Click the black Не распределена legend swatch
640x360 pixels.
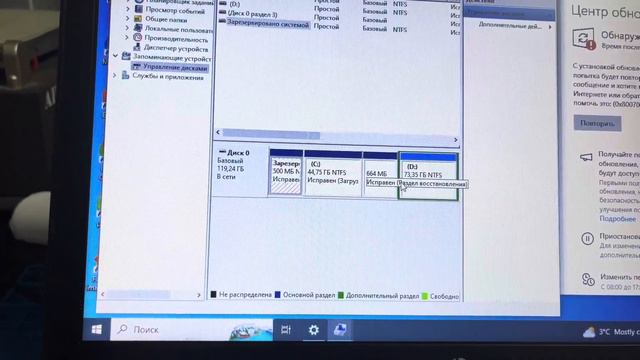click(213, 294)
